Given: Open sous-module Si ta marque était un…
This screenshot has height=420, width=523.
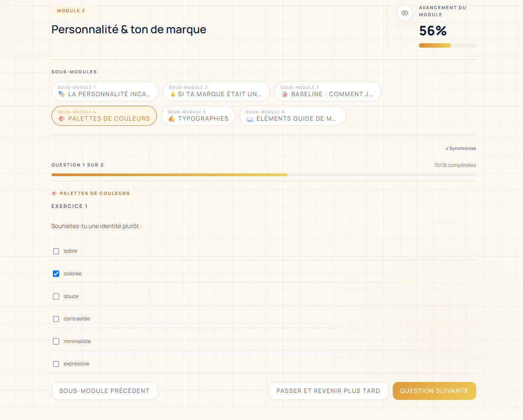Looking at the screenshot, I should tap(216, 91).
